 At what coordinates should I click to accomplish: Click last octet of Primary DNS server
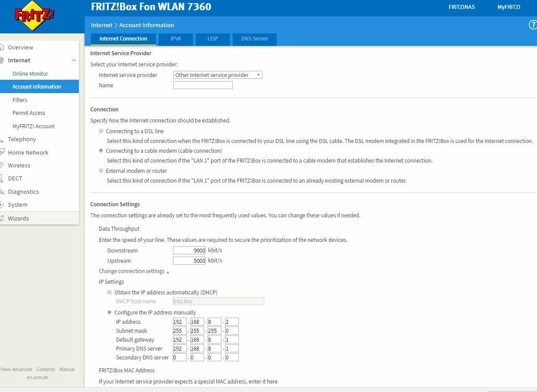tap(232, 348)
